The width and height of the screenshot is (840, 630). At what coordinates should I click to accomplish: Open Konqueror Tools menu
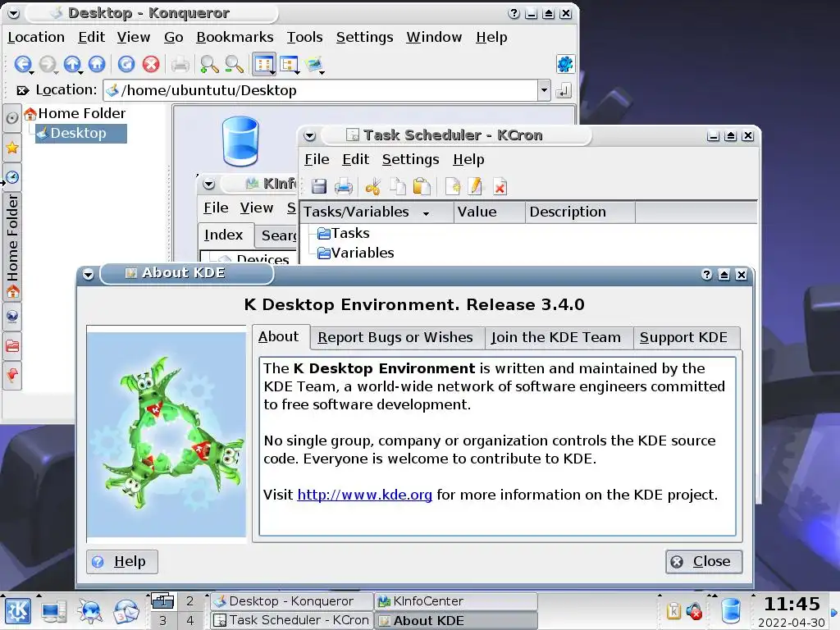point(304,37)
